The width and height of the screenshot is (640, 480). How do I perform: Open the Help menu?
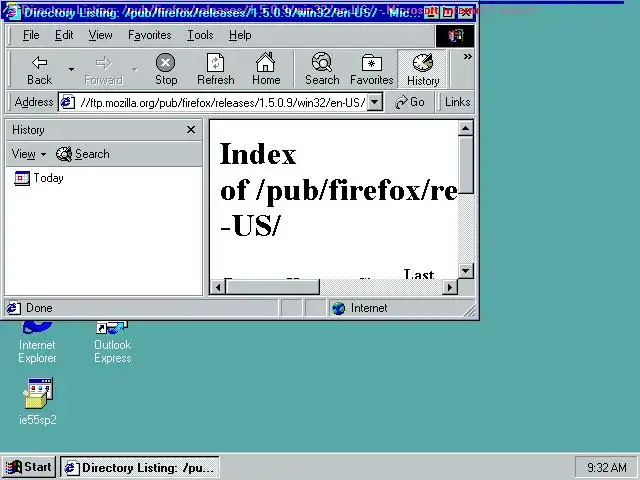click(240, 35)
